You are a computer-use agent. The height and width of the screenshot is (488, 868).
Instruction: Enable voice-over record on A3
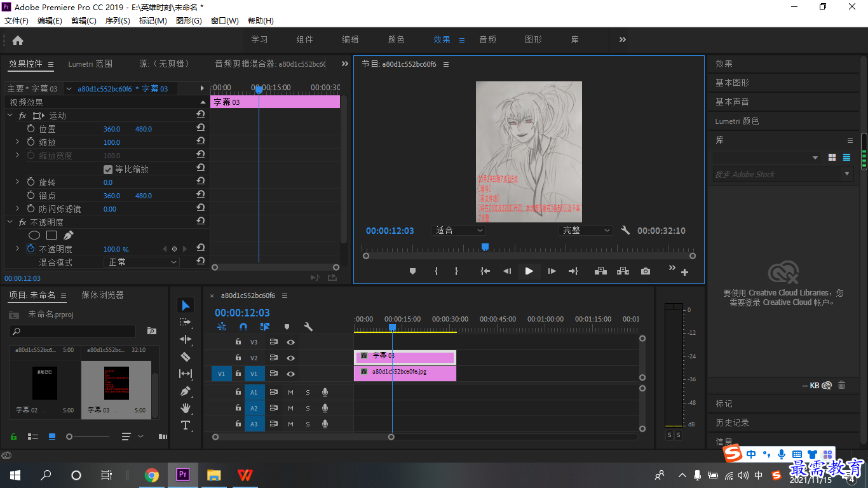point(325,424)
